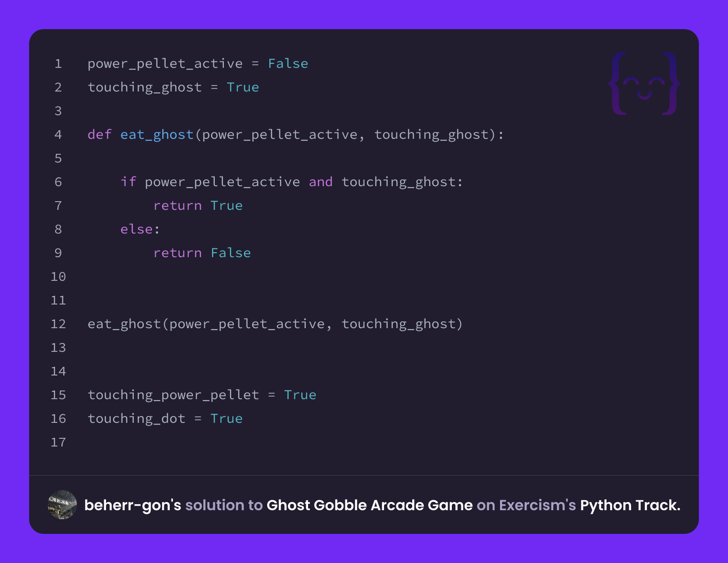The width and height of the screenshot is (728, 563).
Task: Click line number 4 in the gutter
Action: pyautogui.click(x=58, y=135)
